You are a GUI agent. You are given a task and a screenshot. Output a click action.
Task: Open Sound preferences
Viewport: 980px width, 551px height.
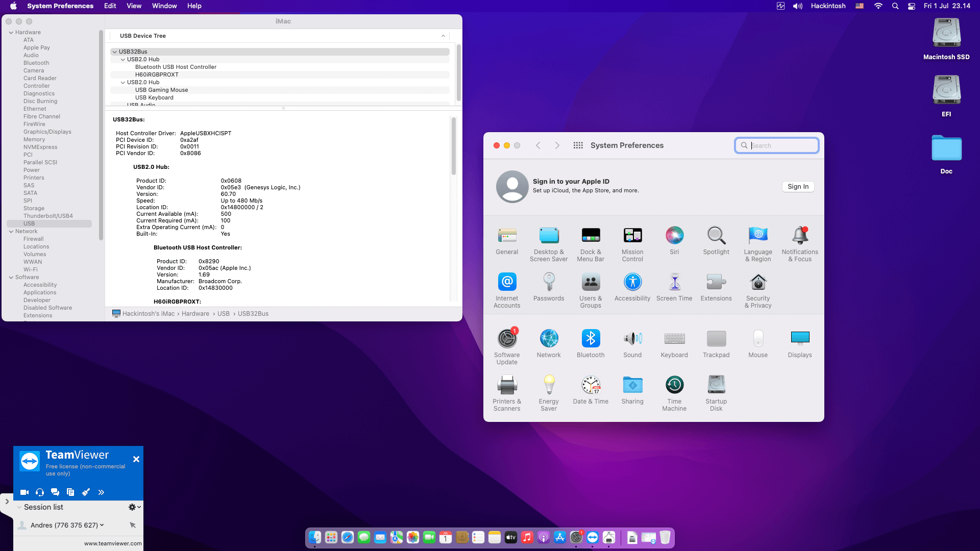coord(632,344)
